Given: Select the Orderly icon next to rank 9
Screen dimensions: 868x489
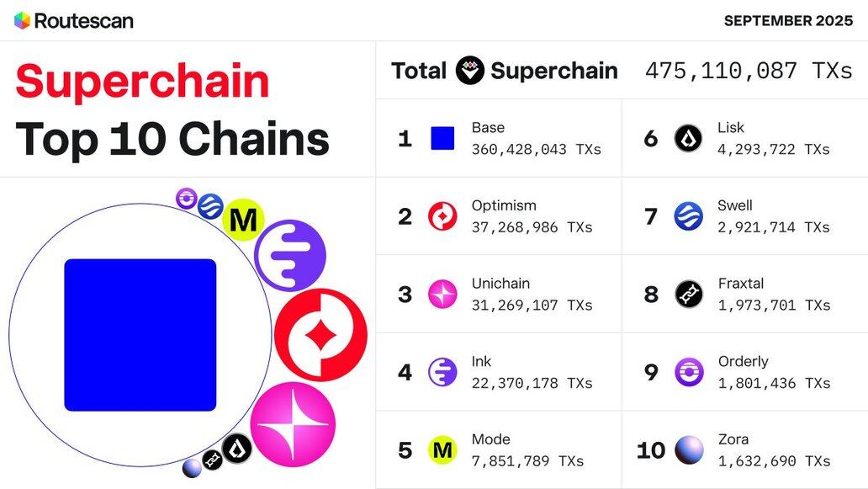Looking at the screenshot, I should pyautogui.click(x=688, y=372).
